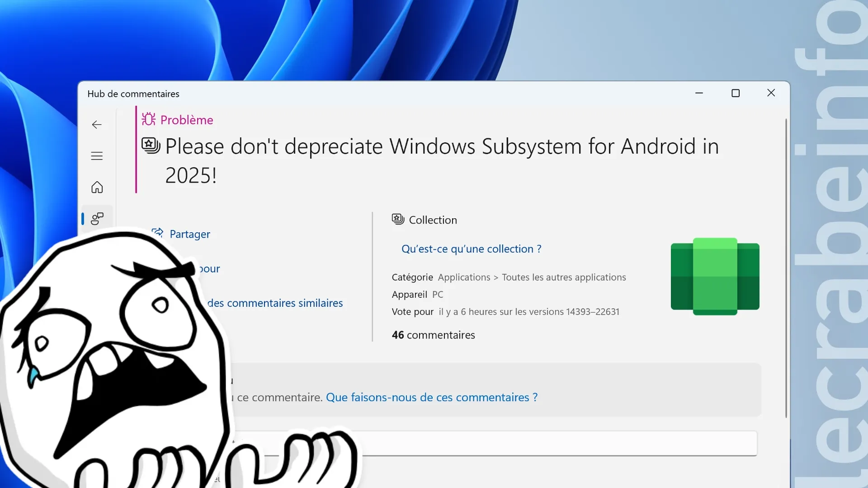Click the Partager link
The image size is (868, 488).
click(x=190, y=234)
